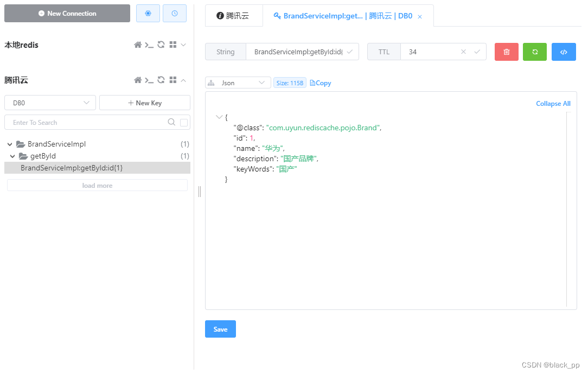Open home for 本地redis connection
Screen dimensions: 588x374
click(138, 45)
